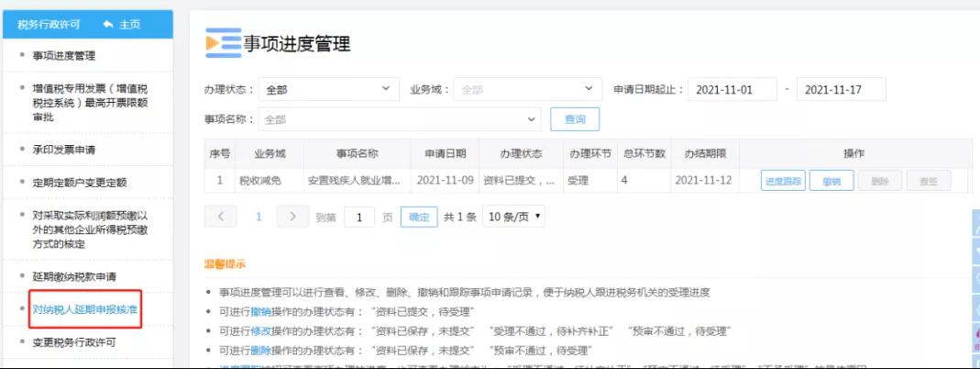
Task: Expand the 事项名称 dropdown
Action: coord(400,118)
